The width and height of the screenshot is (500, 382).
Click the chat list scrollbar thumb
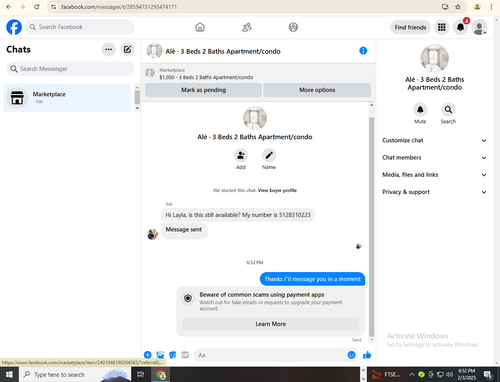tap(137, 97)
